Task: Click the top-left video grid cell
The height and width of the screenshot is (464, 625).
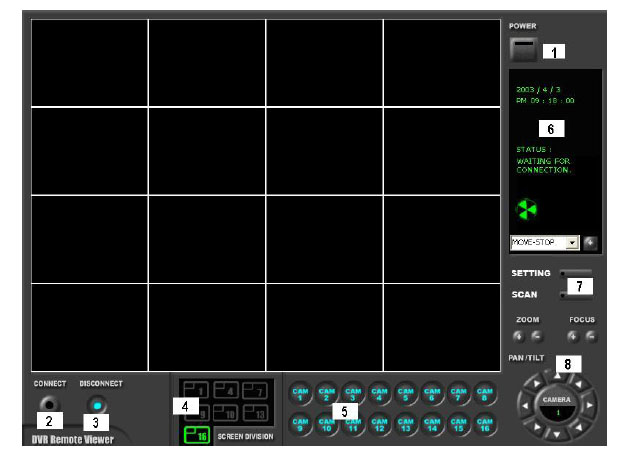Action: tap(89, 62)
